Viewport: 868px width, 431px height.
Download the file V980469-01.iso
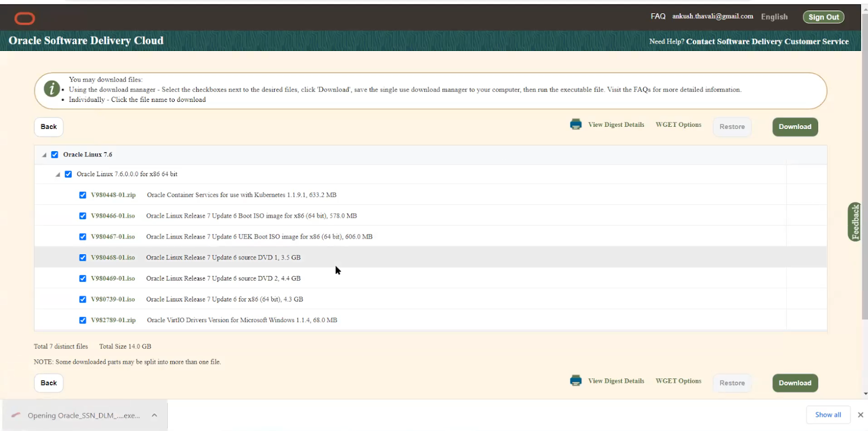tap(113, 279)
